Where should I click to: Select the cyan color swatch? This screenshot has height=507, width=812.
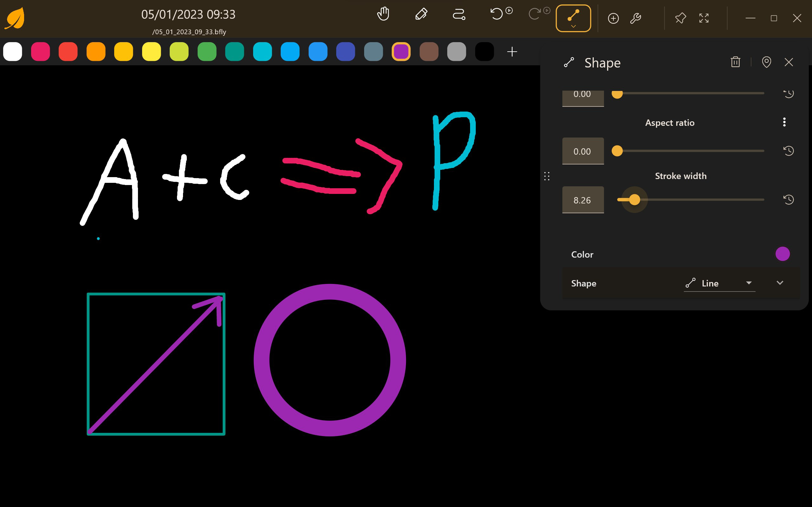pyautogui.click(x=263, y=52)
